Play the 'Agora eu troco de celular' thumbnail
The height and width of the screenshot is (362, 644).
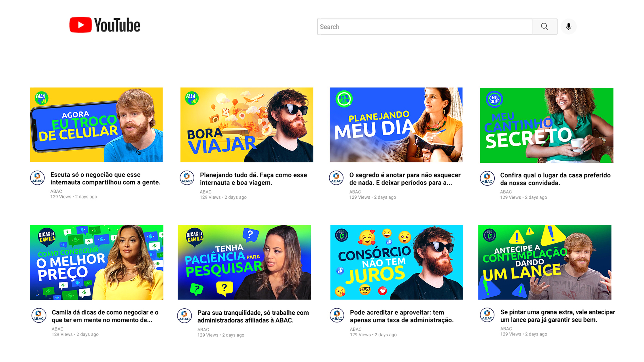coord(96,125)
